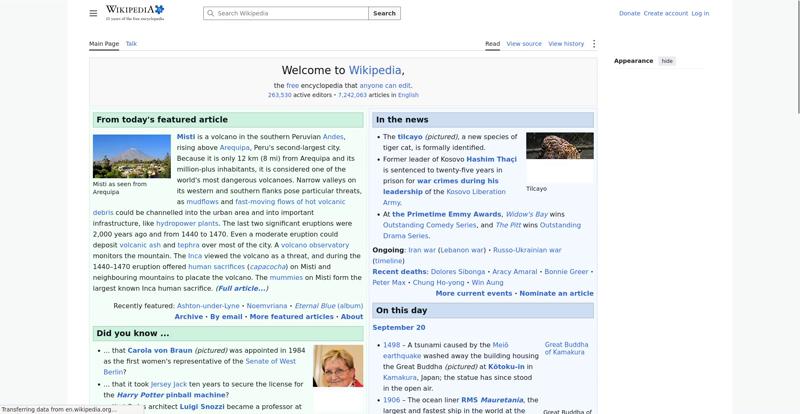Open the View history tab
Screen dimensions: 800x414
(566, 44)
